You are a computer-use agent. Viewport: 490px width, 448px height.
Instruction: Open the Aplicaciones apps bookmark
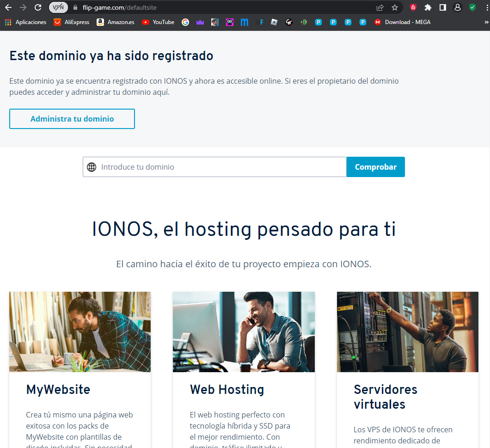point(25,22)
